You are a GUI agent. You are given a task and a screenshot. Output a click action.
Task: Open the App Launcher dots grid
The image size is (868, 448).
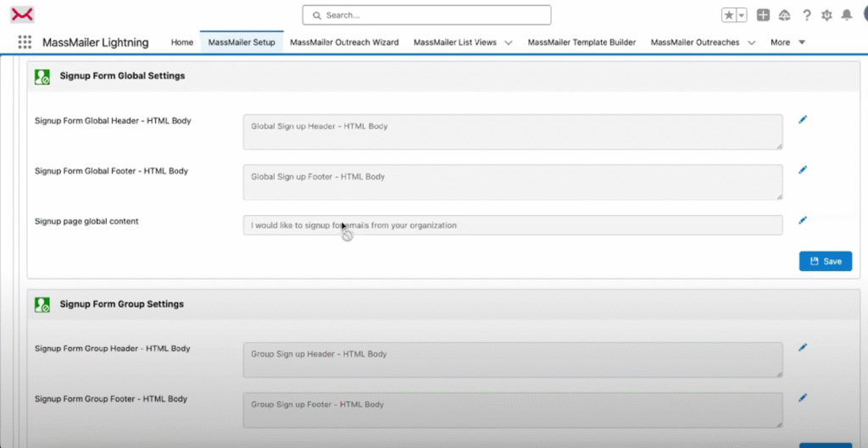tap(25, 42)
